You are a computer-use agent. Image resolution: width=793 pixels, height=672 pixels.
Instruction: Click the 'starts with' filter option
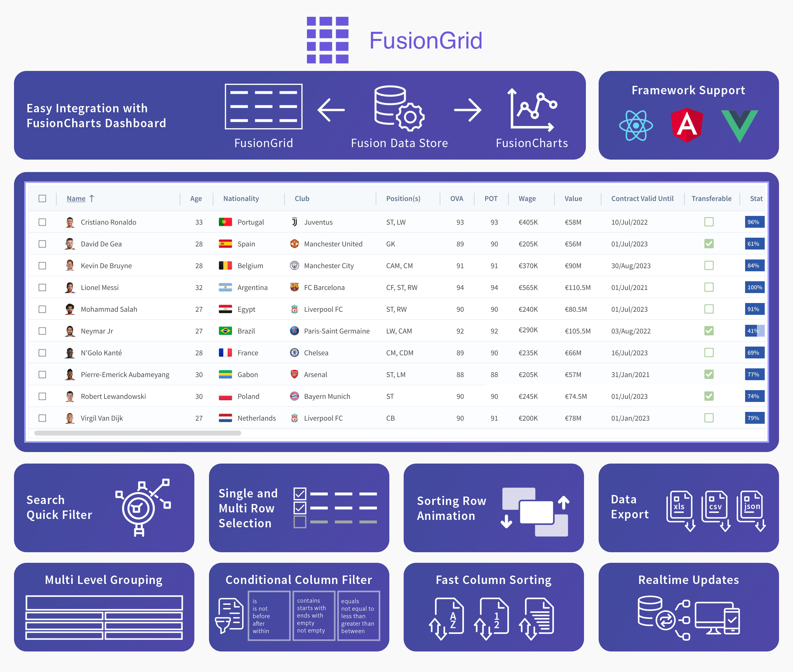pos(311,608)
